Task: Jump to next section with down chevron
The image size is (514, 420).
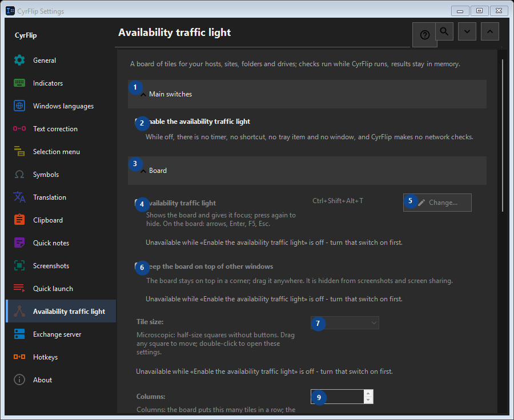Action: coord(467,31)
